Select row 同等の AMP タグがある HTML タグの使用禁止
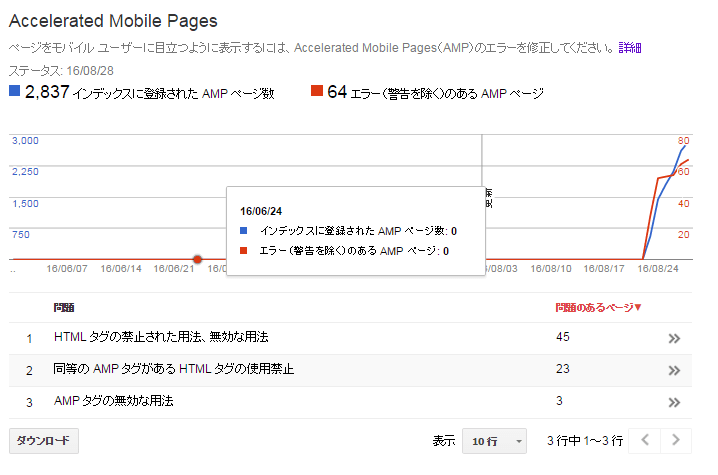 [x=174, y=370]
